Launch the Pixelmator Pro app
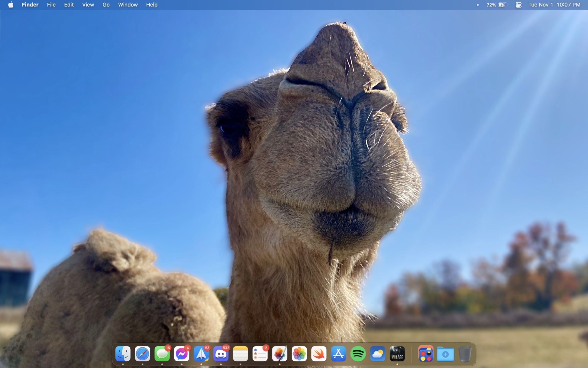This screenshot has width=588, height=368. pyautogui.click(x=280, y=354)
